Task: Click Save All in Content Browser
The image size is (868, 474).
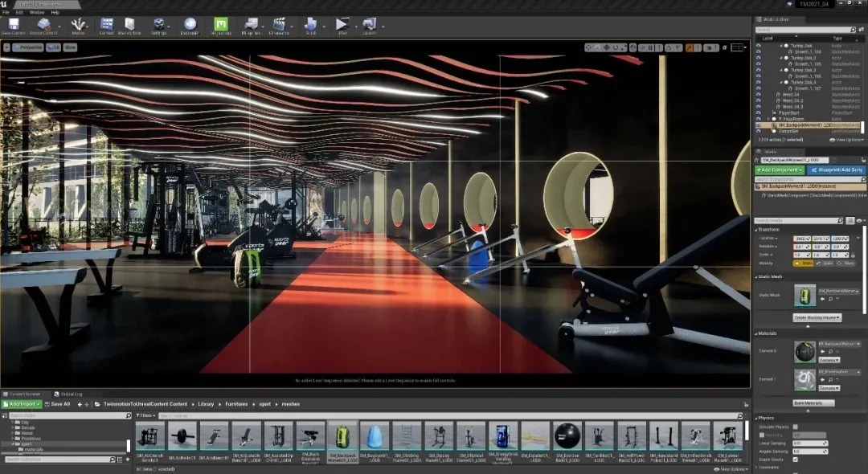Action: pyautogui.click(x=58, y=404)
